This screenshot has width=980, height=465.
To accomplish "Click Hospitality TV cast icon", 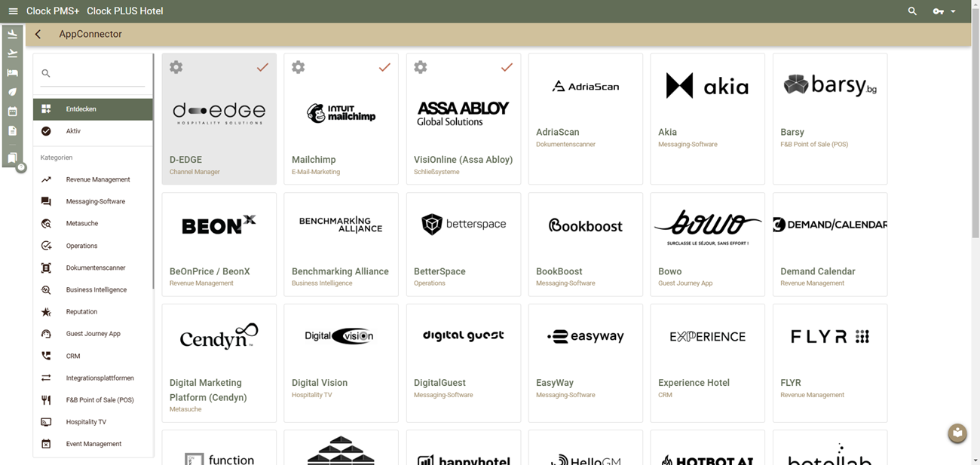I will click(x=46, y=422).
